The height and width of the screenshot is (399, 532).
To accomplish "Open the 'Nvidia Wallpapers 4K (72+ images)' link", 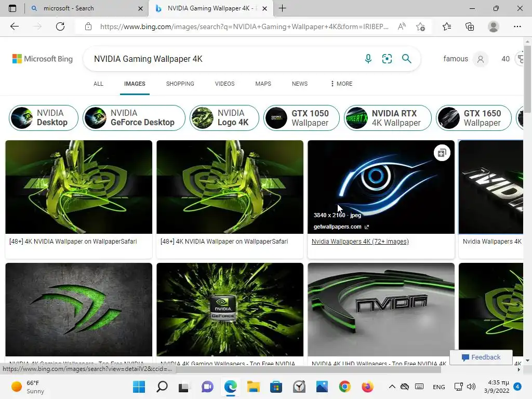I will tap(360, 242).
